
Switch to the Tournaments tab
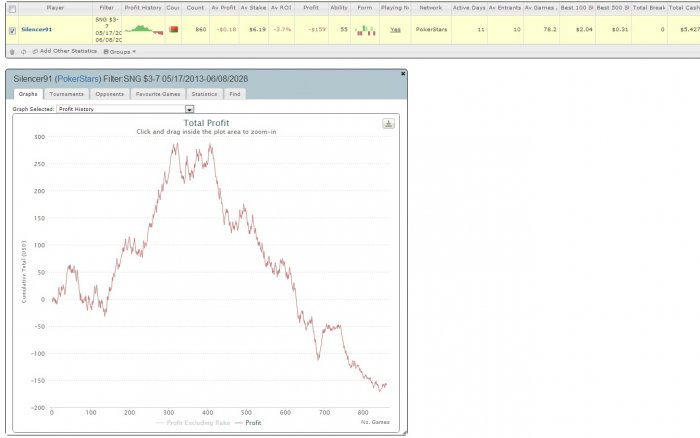(x=67, y=94)
